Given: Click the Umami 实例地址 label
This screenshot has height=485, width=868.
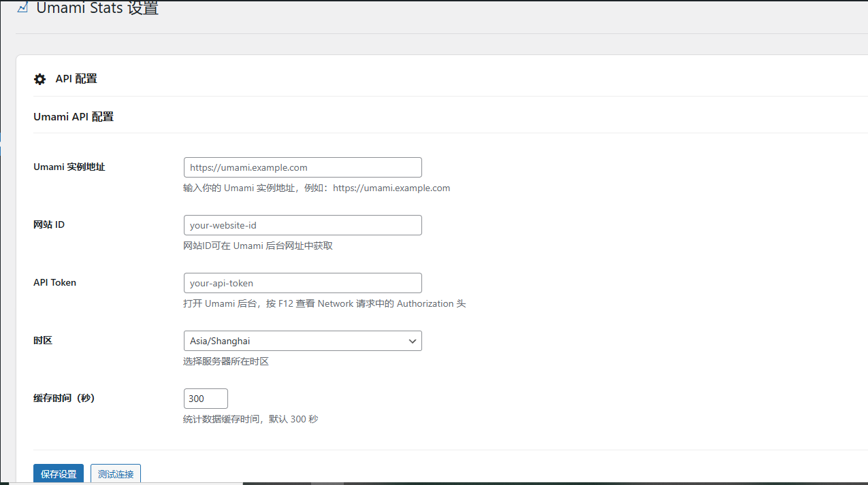Looking at the screenshot, I should pos(69,167).
